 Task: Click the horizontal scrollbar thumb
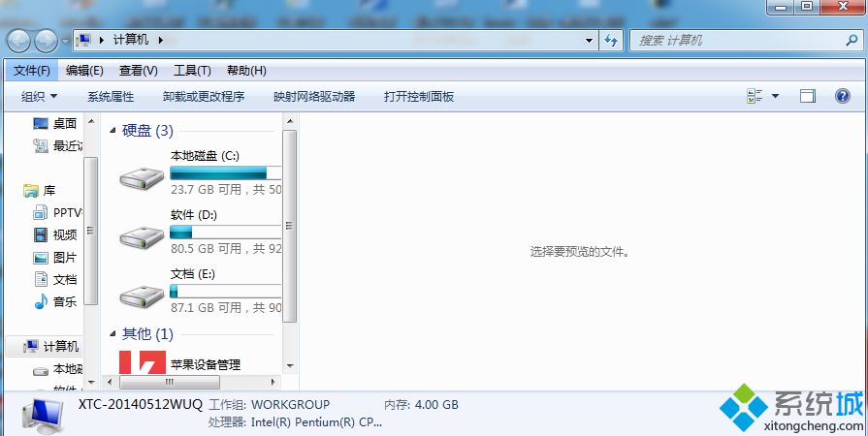[170, 382]
